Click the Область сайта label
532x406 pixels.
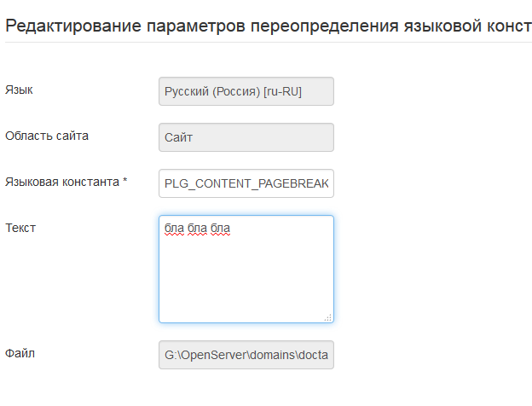tap(47, 135)
